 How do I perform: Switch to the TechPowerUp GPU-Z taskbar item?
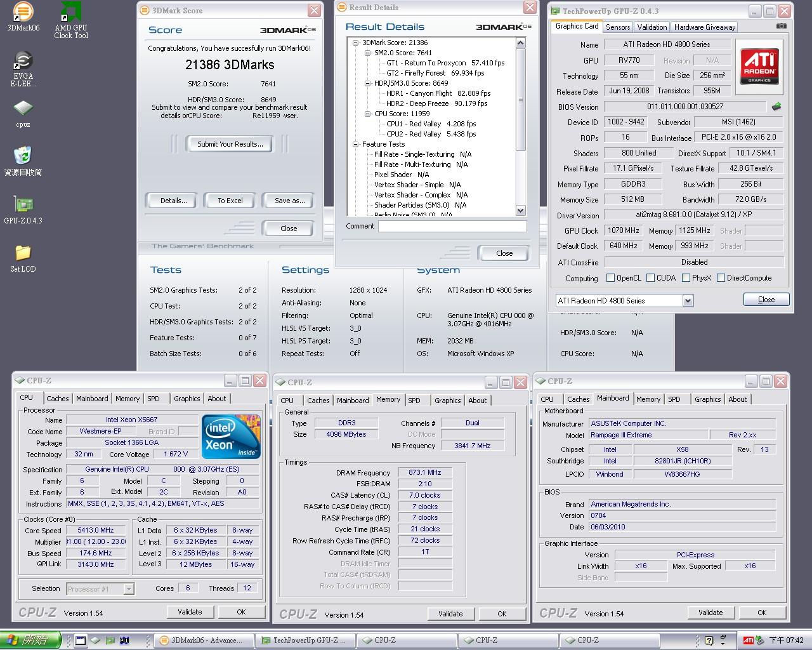[305, 640]
